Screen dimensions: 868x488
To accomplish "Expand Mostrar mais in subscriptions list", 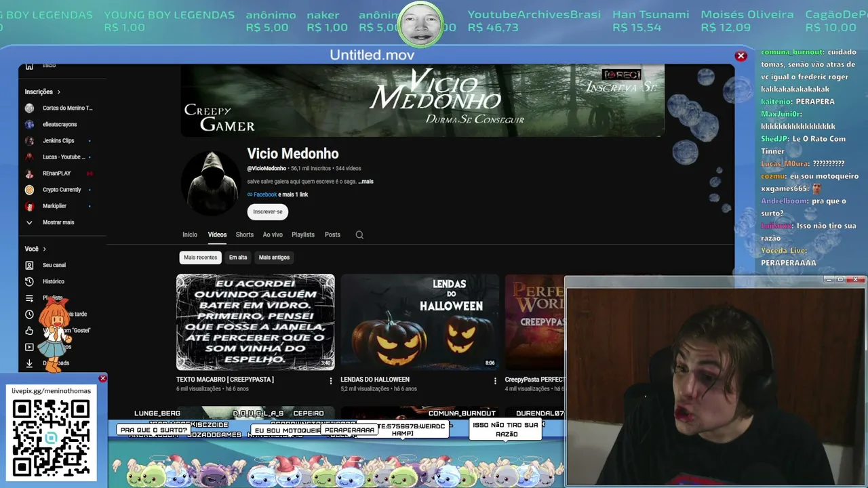I will pos(58,222).
